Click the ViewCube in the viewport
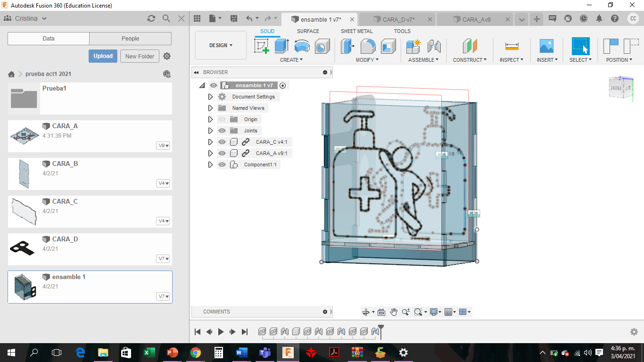Viewport: 644px width, 362px height. tap(620, 88)
